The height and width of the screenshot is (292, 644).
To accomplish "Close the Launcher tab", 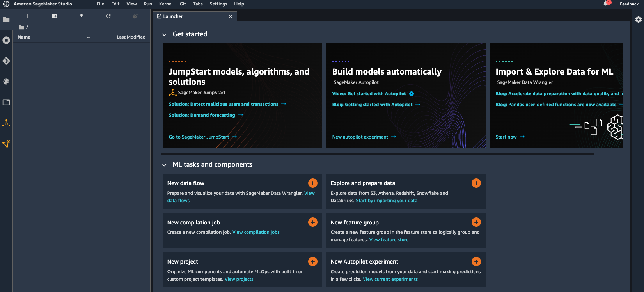I will coord(231,16).
